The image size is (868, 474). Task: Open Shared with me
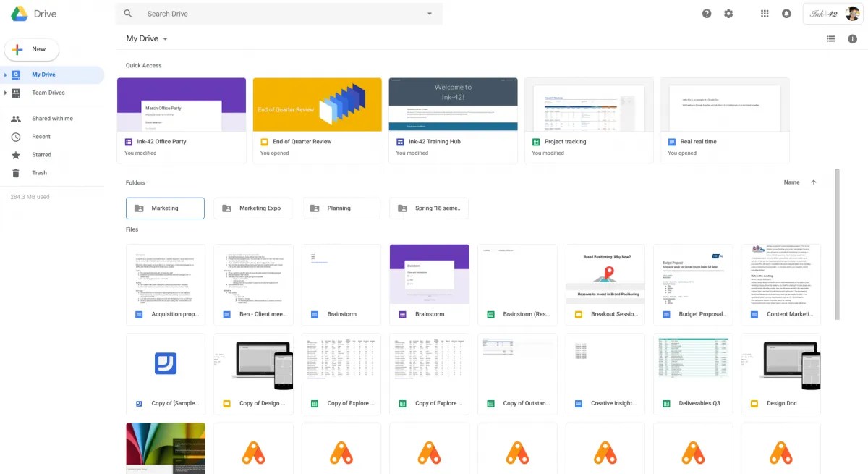pyautogui.click(x=51, y=118)
